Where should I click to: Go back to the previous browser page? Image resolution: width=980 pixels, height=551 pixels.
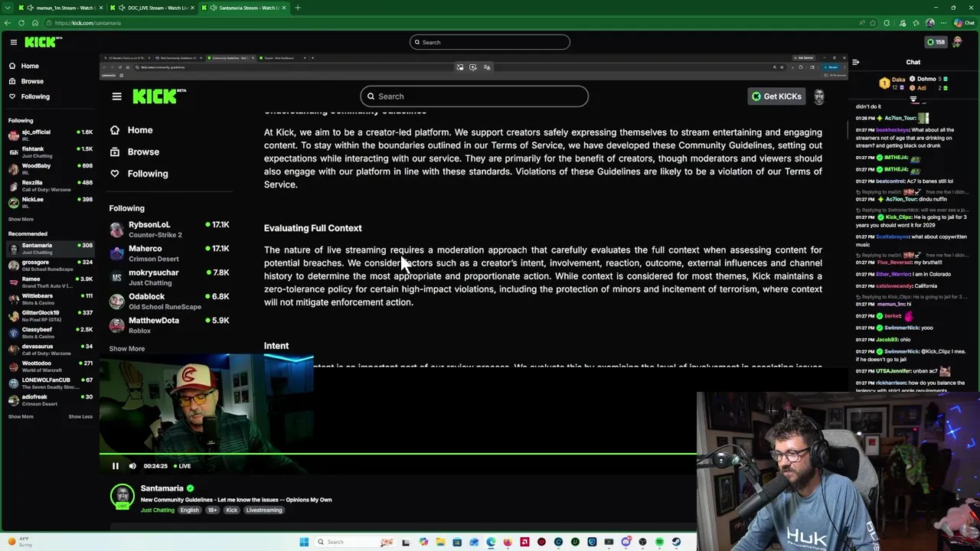pos(9,23)
